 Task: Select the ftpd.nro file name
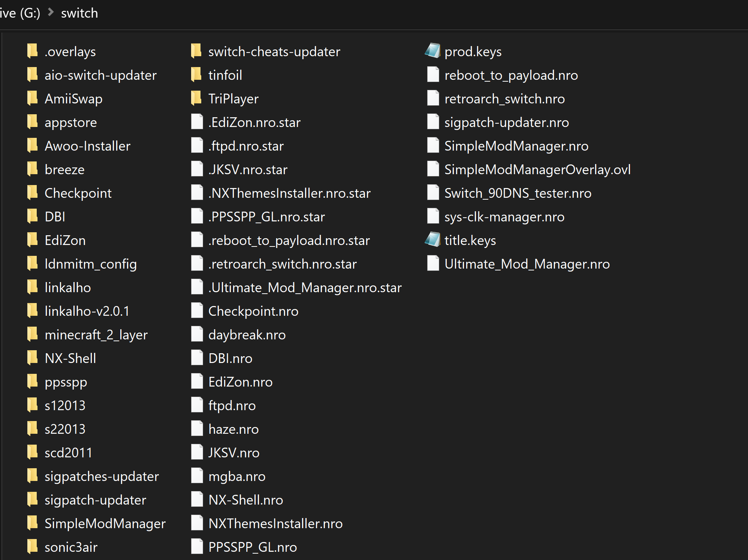[232, 406]
